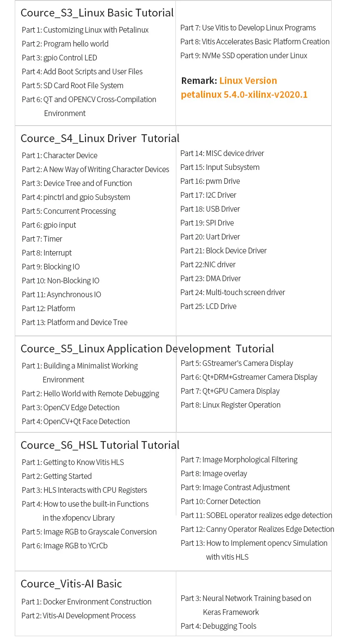Click the Cource_S4_Linux Driver Tutorial heading
The width and height of the screenshot is (343, 644).
click(100, 138)
